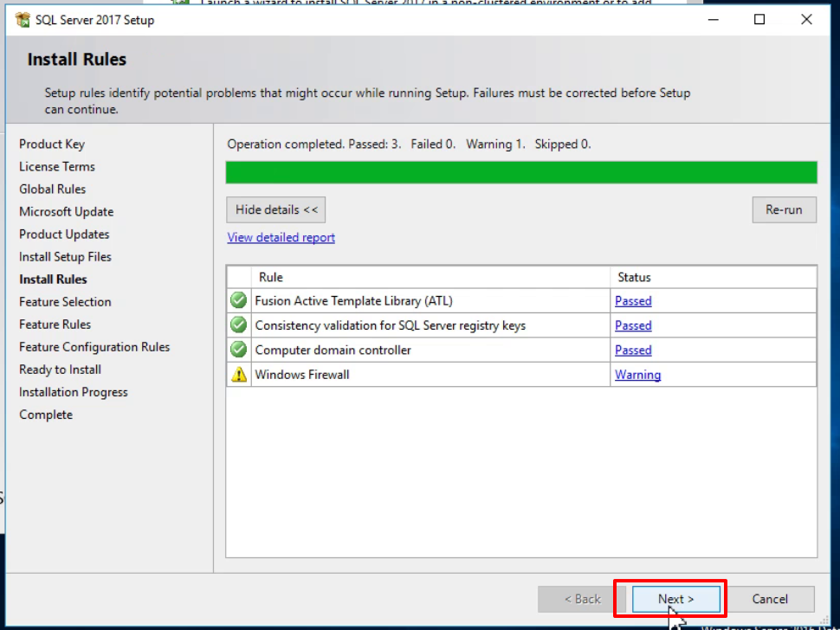This screenshot has width=840, height=630.
Task: Select Microsoft Update step in sidebar
Action: click(x=67, y=211)
